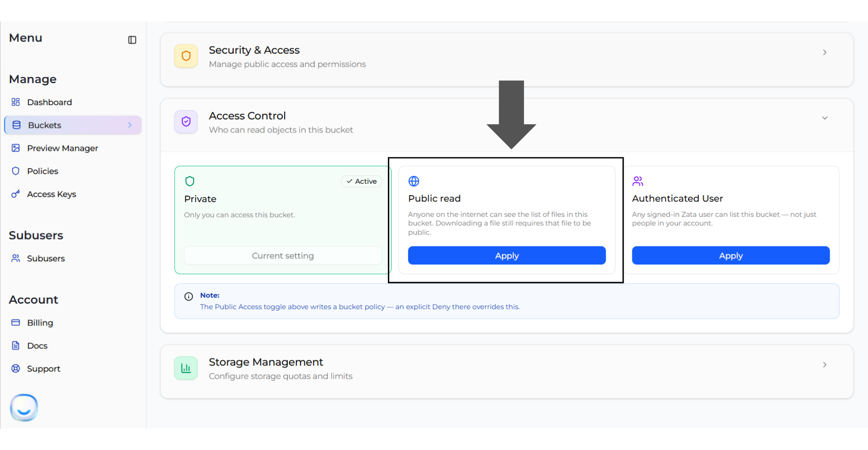Viewport: 868px width, 450px height.
Task: Apply the Authenticated User access setting
Action: tap(731, 255)
